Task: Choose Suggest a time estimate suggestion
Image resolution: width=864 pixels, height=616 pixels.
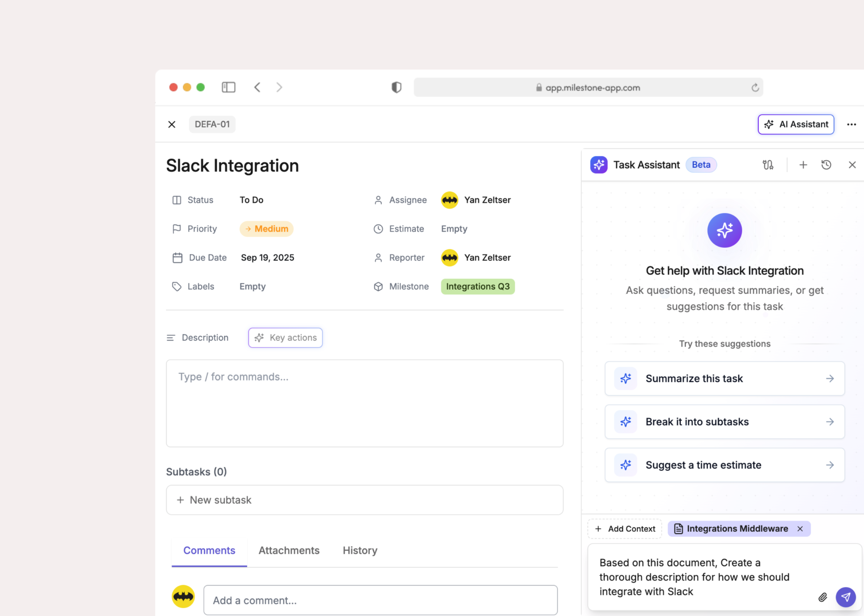Action: click(725, 465)
